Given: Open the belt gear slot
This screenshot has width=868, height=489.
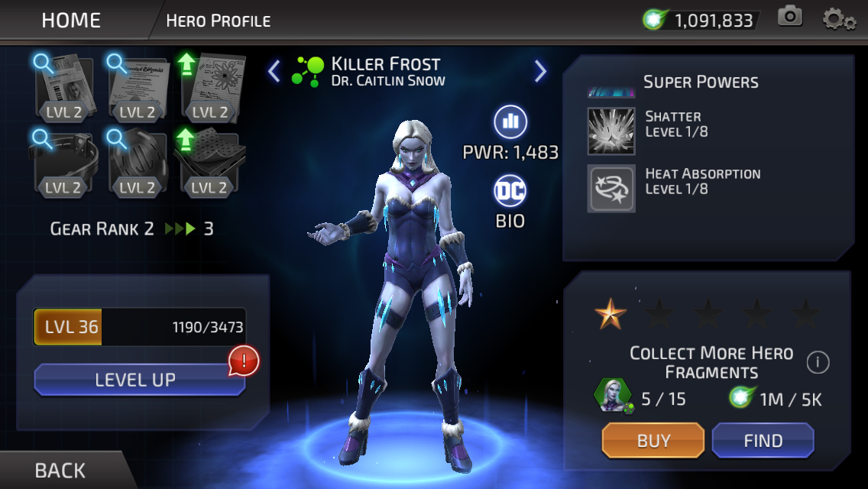Looking at the screenshot, I should 63,162.
